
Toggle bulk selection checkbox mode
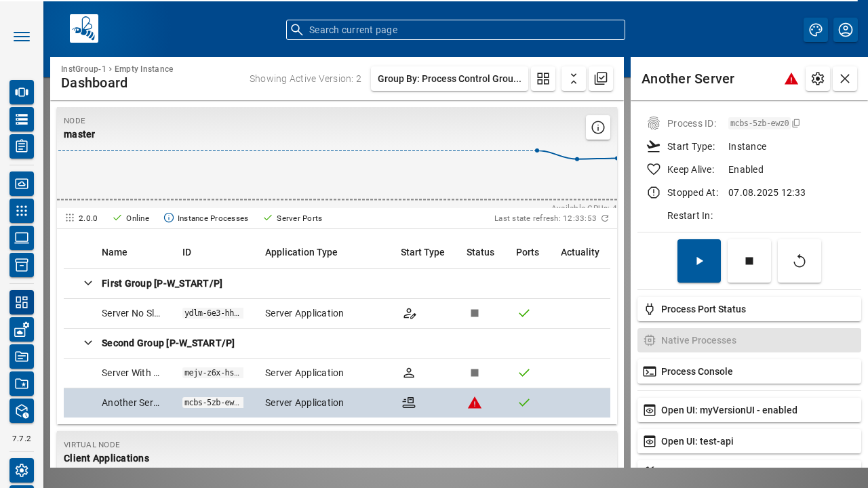click(x=601, y=79)
